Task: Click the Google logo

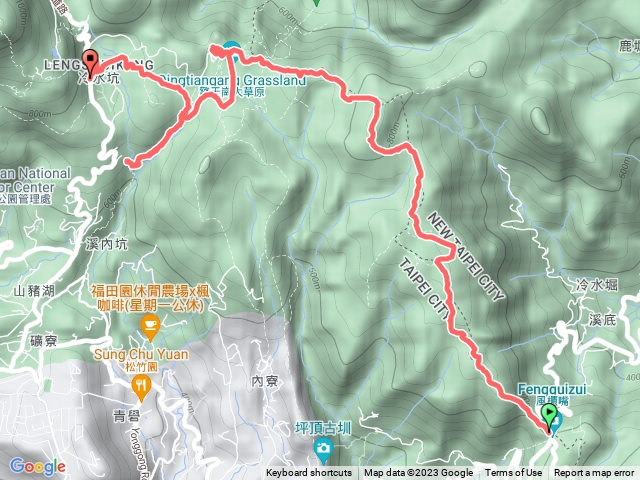Action: [38, 466]
